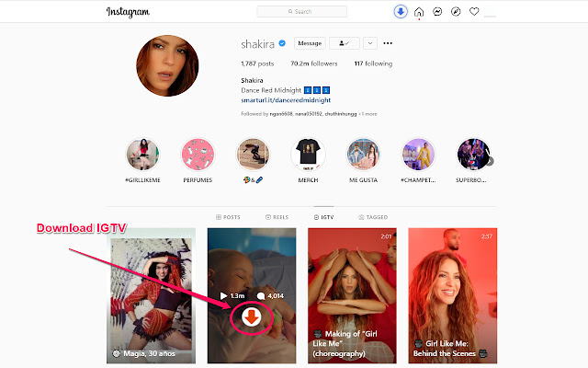The width and height of the screenshot is (588, 368).
Task: Open the MERCH story highlight
Action: pos(308,160)
